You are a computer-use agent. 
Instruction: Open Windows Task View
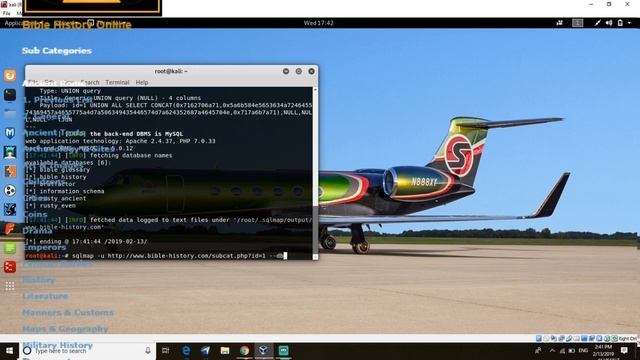166,351
